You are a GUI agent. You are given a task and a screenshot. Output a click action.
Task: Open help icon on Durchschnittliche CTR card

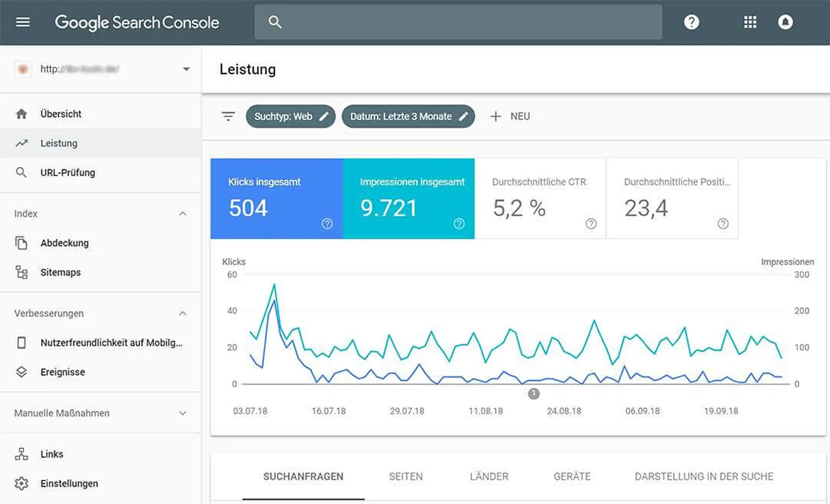591,223
